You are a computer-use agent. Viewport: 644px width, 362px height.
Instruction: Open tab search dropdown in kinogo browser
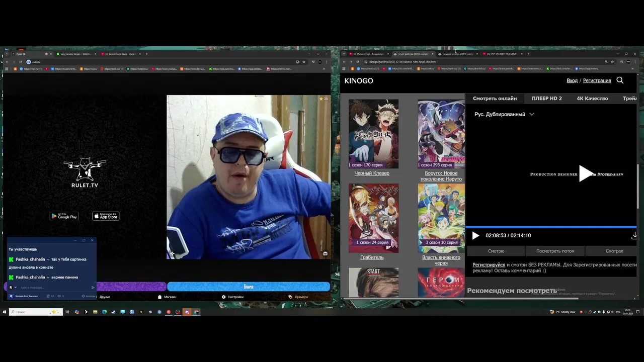point(344,54)
